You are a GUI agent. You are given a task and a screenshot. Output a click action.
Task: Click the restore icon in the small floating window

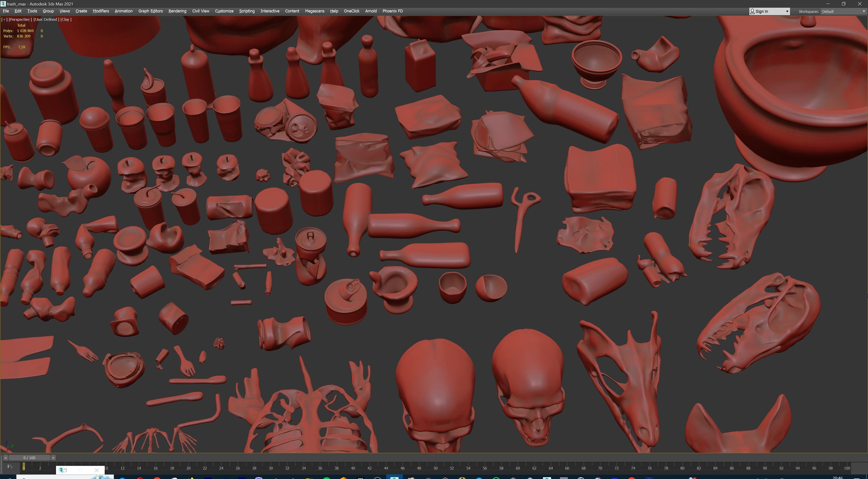66,470
